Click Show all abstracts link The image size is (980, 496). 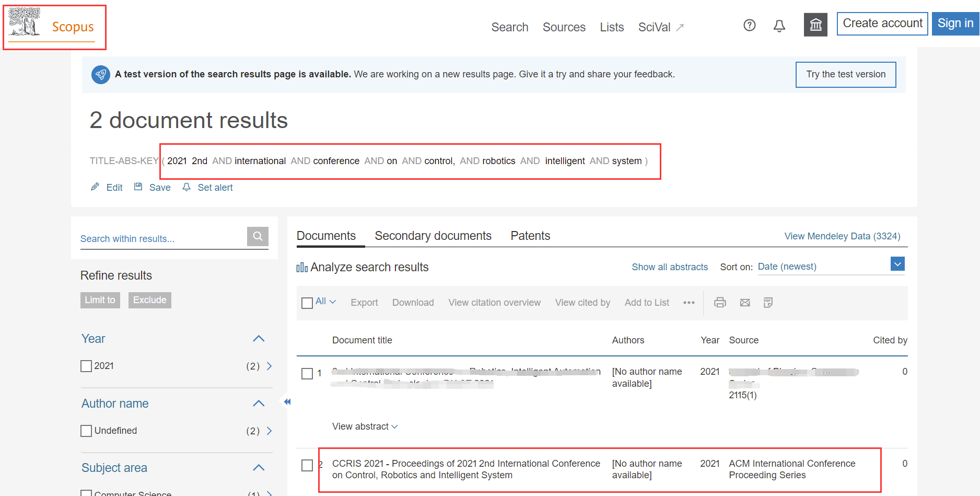(x=670, y=267)
